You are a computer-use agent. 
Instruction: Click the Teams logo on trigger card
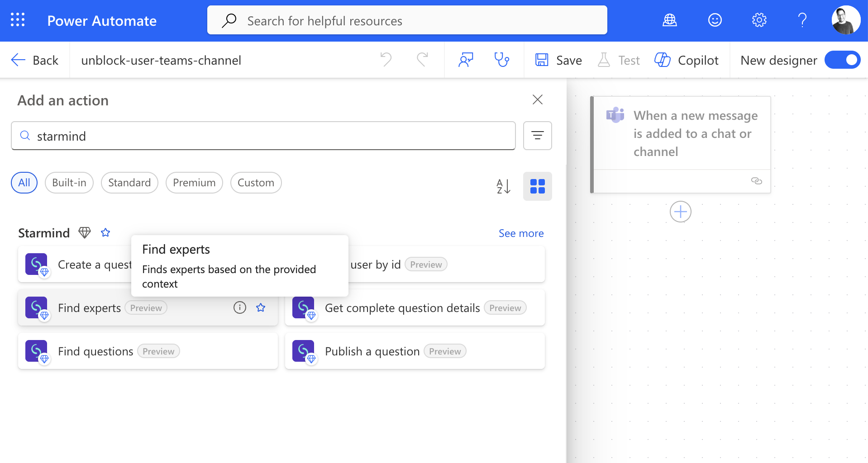pos(615,115)
